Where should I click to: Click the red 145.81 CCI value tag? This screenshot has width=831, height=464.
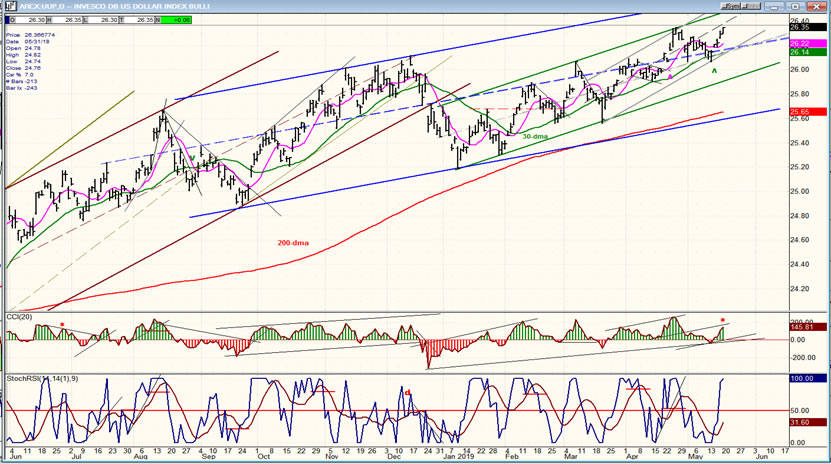coord(807,328)
